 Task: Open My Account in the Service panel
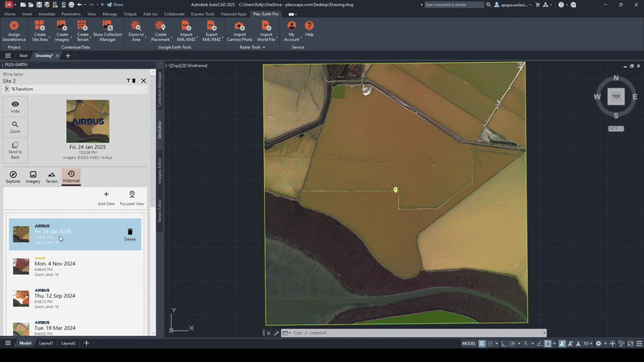pyautogui.click(x=291, y=31)
